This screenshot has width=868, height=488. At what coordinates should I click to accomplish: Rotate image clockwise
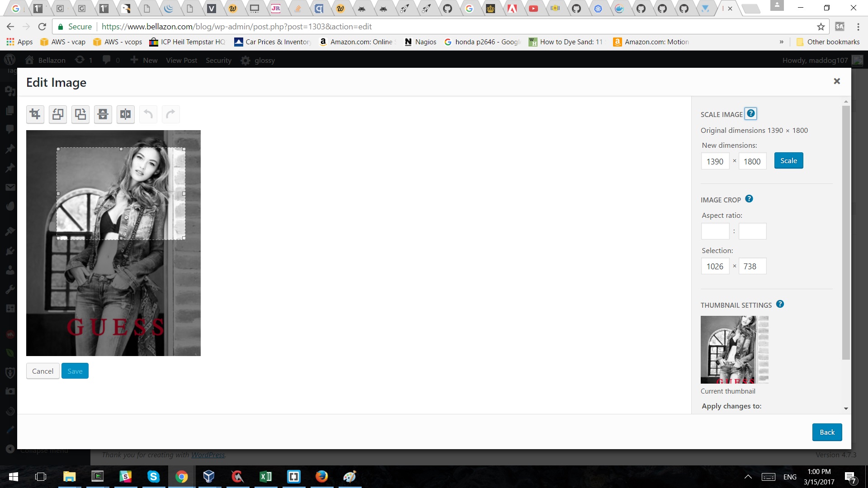pyautogui.click(x=80, y=114)
